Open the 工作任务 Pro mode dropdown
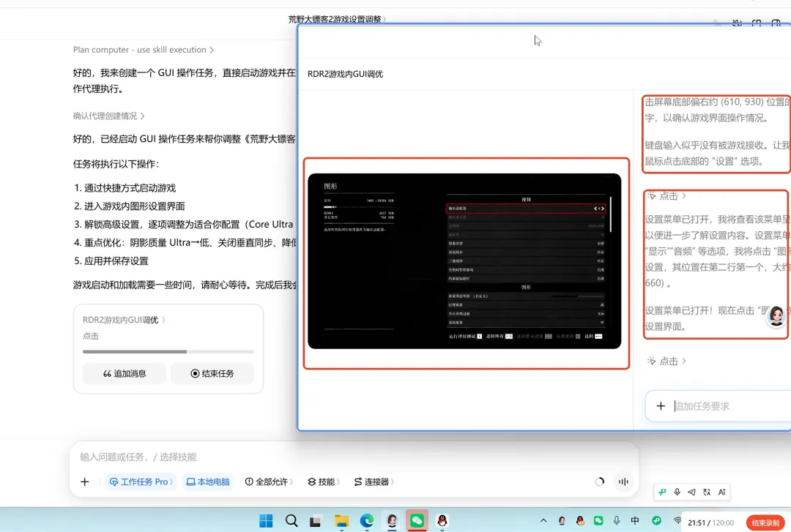This screenshot has width=791, height=532. click(141, 482)
